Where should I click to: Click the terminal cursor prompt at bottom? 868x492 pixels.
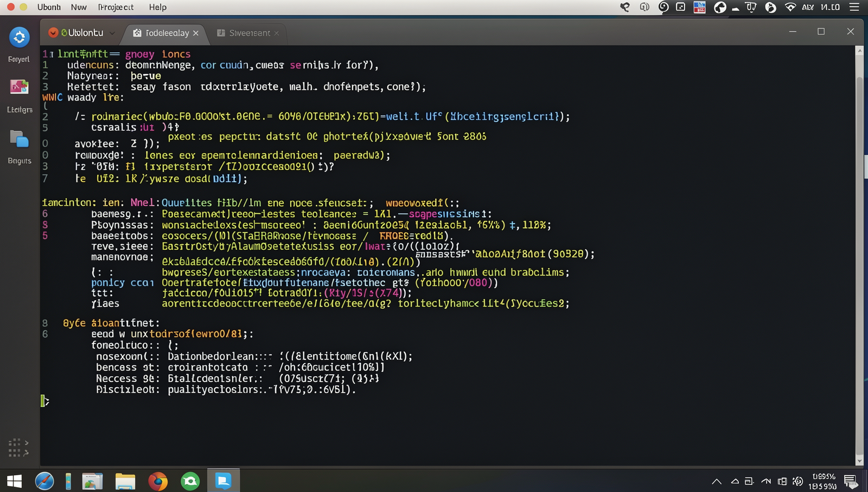click(44, 401)
